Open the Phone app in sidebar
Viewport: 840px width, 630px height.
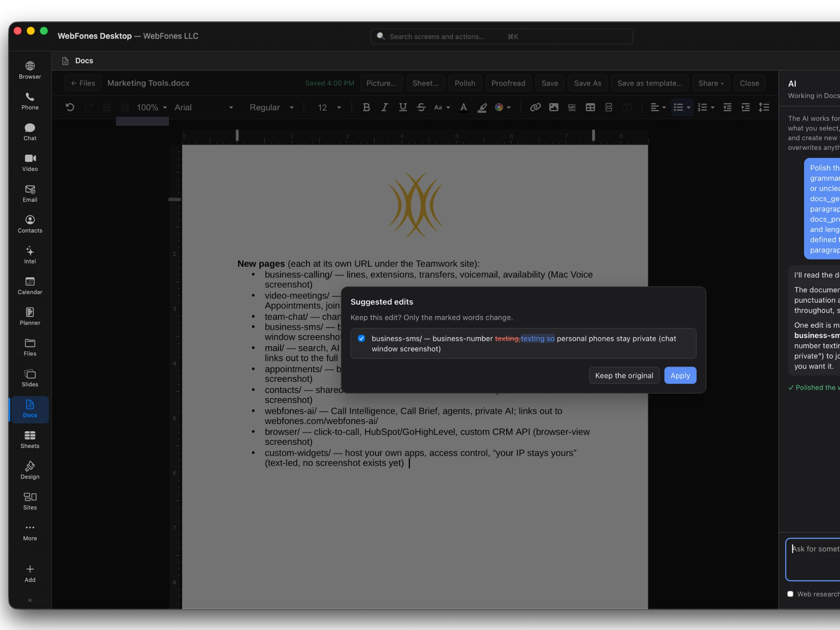pos(30,101)
